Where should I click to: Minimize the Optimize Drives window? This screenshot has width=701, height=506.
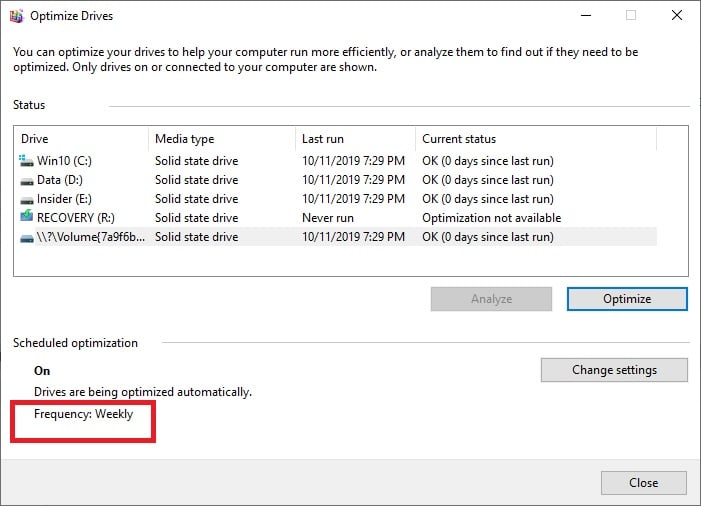[x=586, y=15]
